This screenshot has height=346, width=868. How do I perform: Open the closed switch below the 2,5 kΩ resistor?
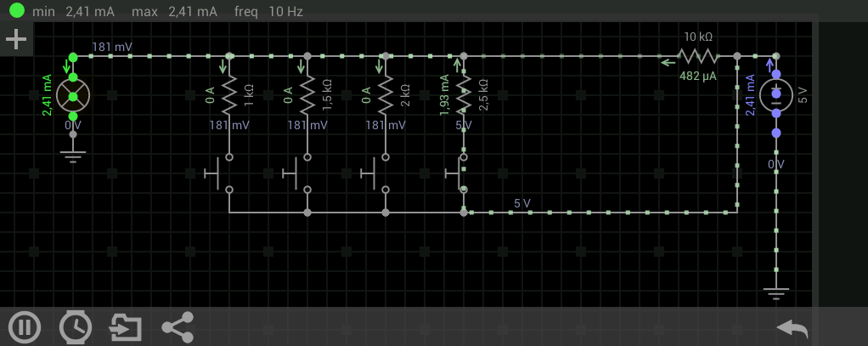click(457, 173)
